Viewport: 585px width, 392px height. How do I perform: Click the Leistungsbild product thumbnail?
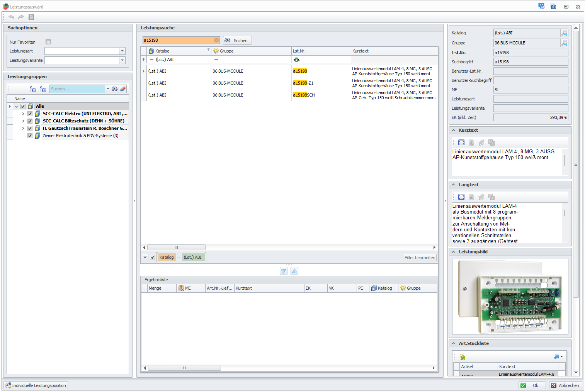point(510,297)
